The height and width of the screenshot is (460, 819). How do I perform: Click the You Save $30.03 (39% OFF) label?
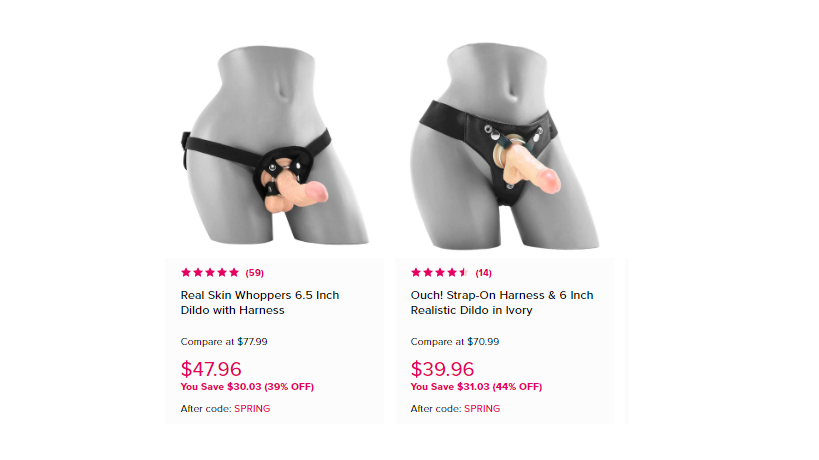click(247, 387)
